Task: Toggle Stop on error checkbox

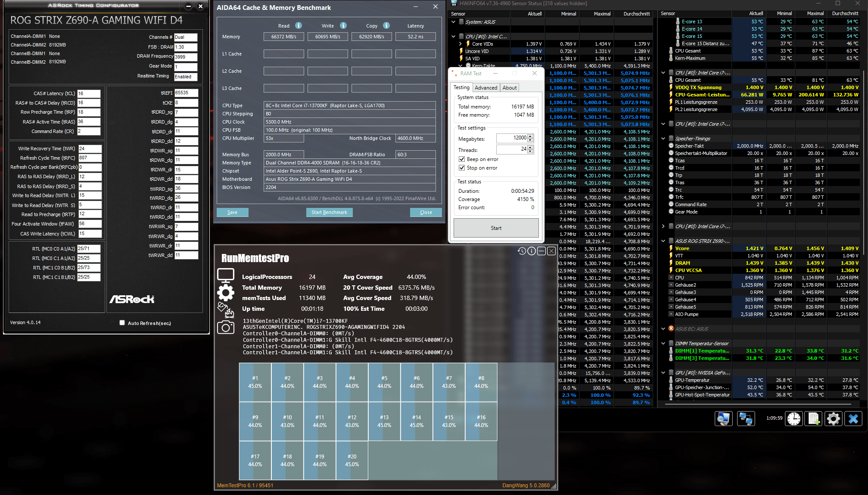Action: [462, 168]
